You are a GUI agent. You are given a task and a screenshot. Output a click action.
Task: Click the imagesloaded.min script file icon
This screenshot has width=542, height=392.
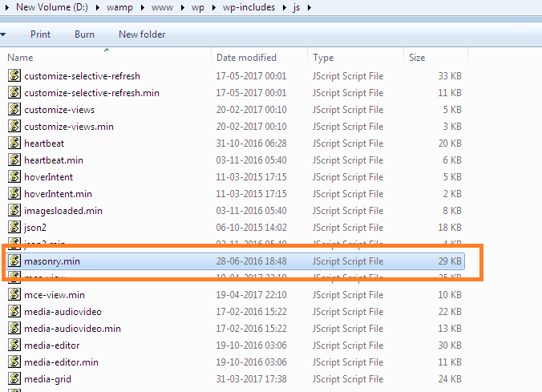pos(14,210)
